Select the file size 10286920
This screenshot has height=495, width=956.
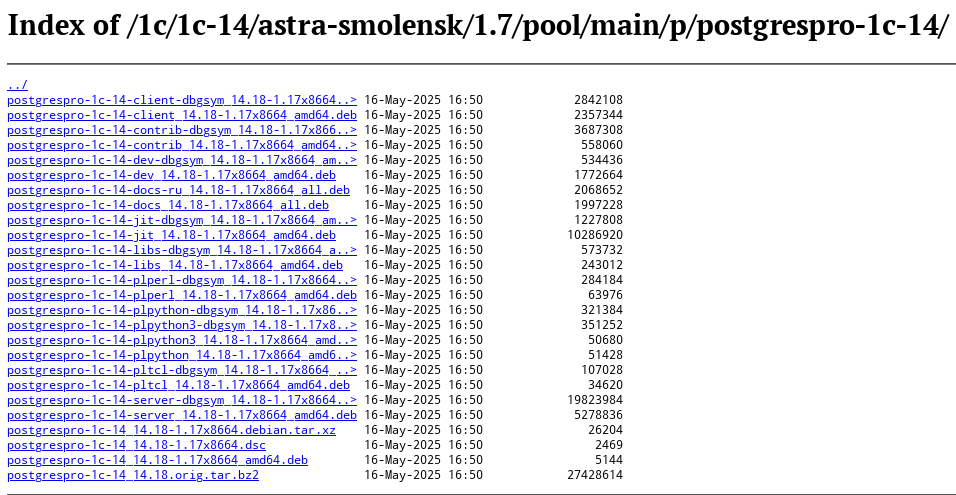pyautogui.click(x=595, y=235)
